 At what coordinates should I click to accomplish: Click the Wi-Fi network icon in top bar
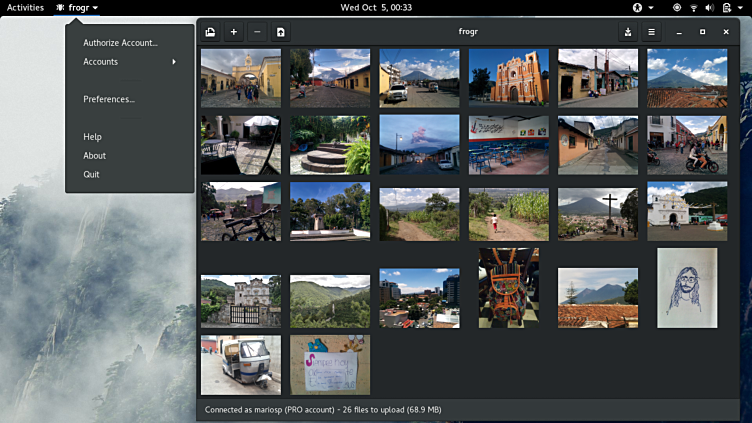(x=693, y=7)
